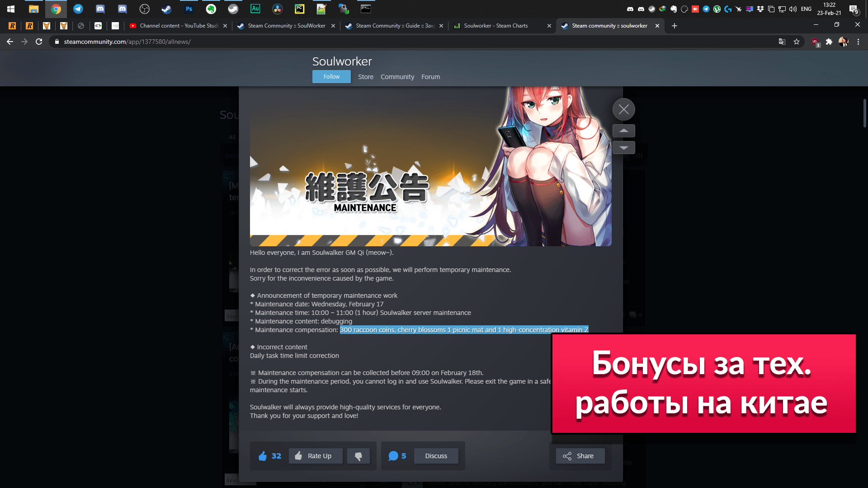Bookmark this page with the star

pos(797,42)
